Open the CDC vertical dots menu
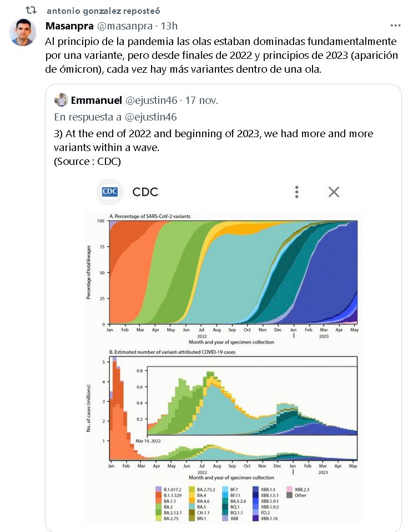The height and width of the screenshot is (532, 413). click(x=297, y=192)
